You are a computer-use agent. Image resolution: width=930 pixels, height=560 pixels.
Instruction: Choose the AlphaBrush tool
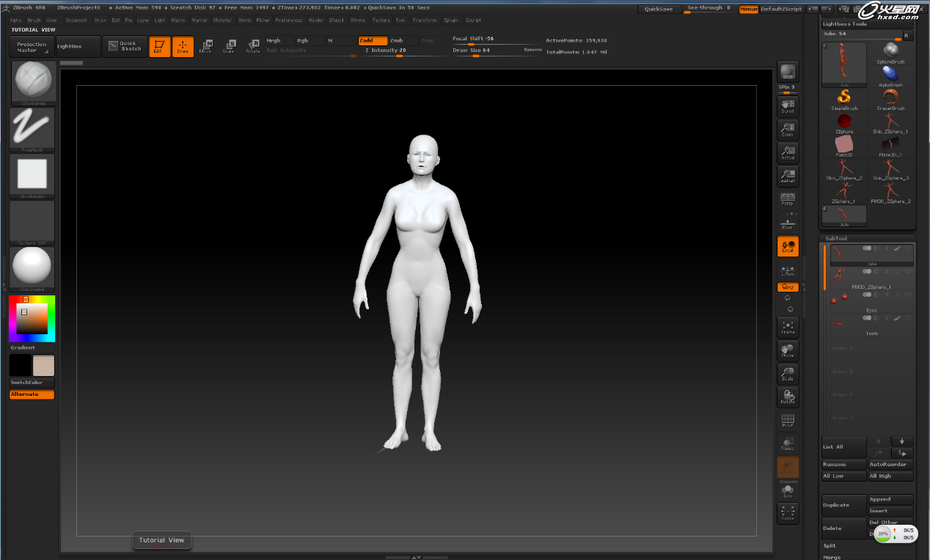[890, 77]
